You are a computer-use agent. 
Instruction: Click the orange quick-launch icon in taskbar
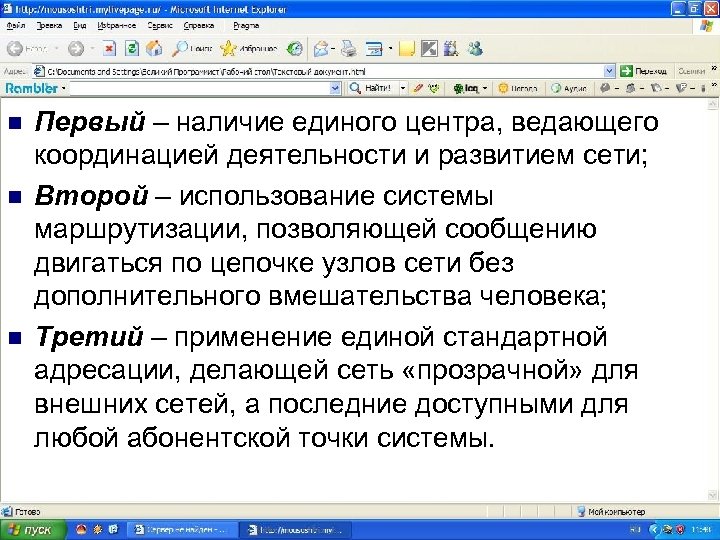pyautogui.click(x=97, y=529)
